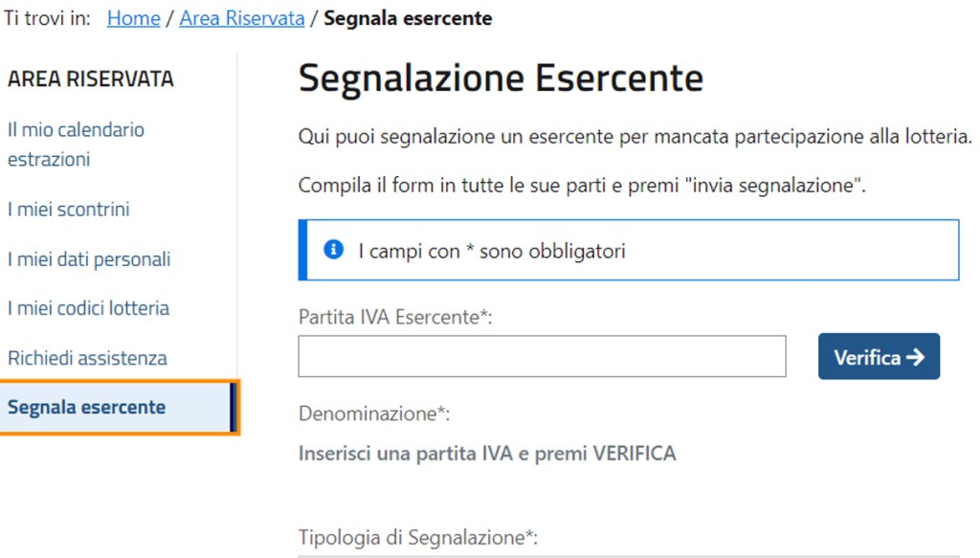Click the Partita IVA Esercente label
This screenshot has width=980, height=558.
point(395,316)
